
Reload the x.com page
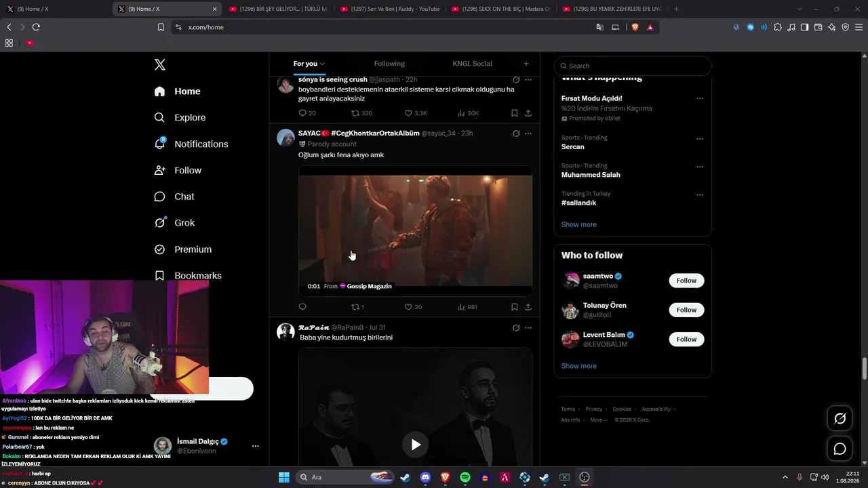click(x=36, y=27)
